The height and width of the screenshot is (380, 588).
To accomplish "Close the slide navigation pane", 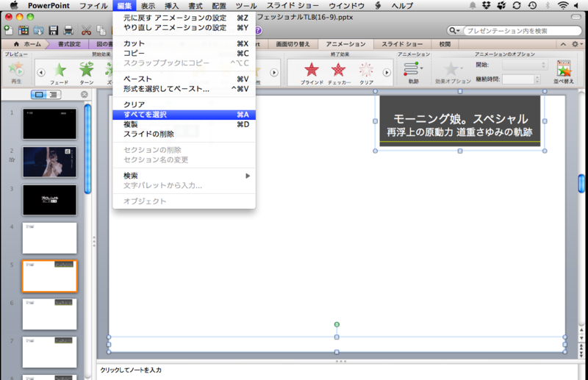I will [x=85, y=95].
